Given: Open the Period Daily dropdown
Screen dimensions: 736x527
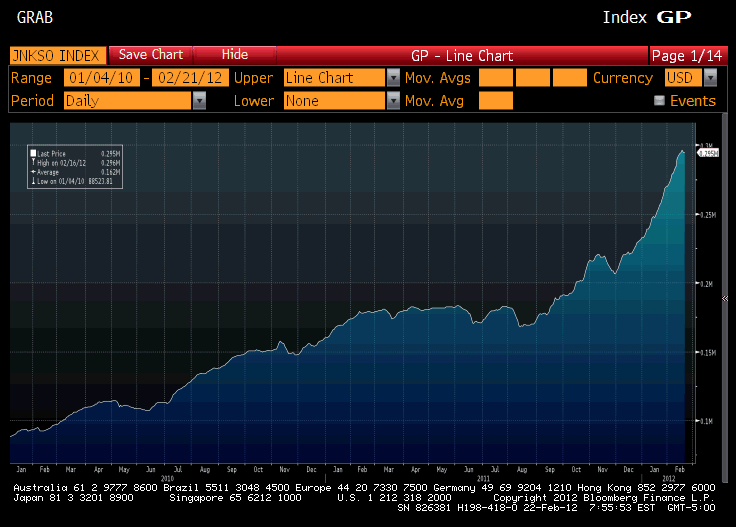Looking at the screenshot, I should pyautogui.click(x=199, y=101).
